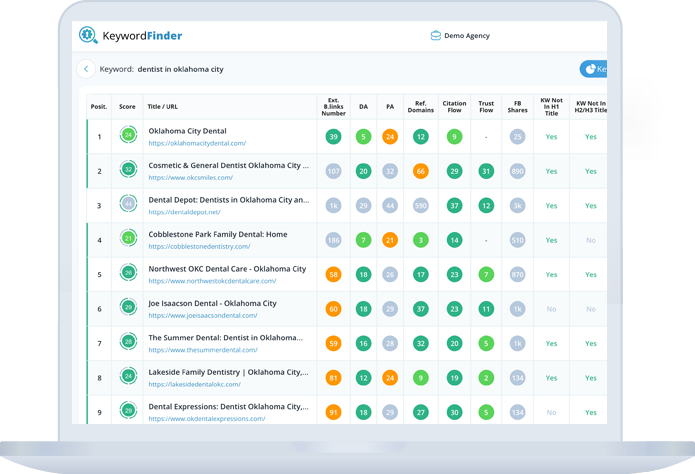Image resolution: width=695 pixels, height=474 pixels.
Task: Click the score 24 ring for Oklahoma City Dental
Action: [x=128, y=136]
